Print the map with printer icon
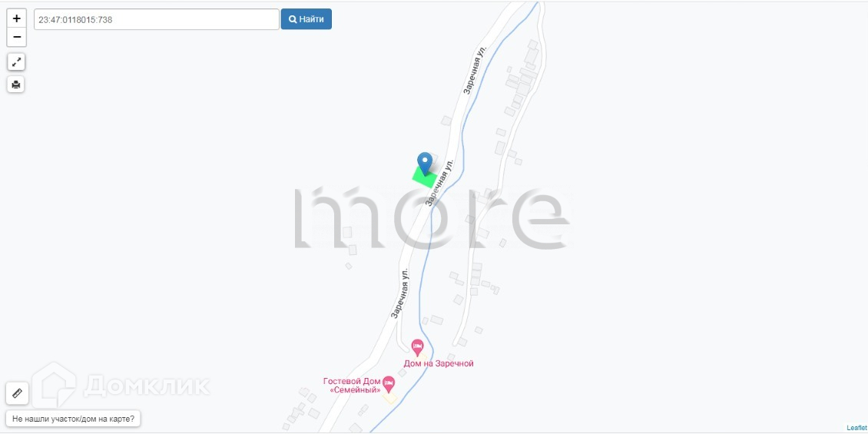This screenshot has width=868, height=434. pyautogui.click(x=16, y=84)
